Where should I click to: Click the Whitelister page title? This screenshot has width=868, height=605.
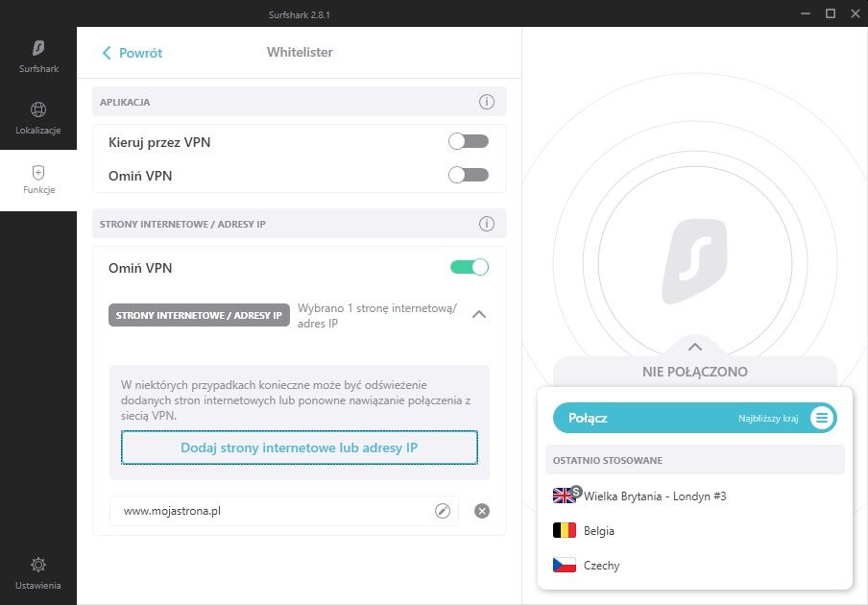(300, 52)
